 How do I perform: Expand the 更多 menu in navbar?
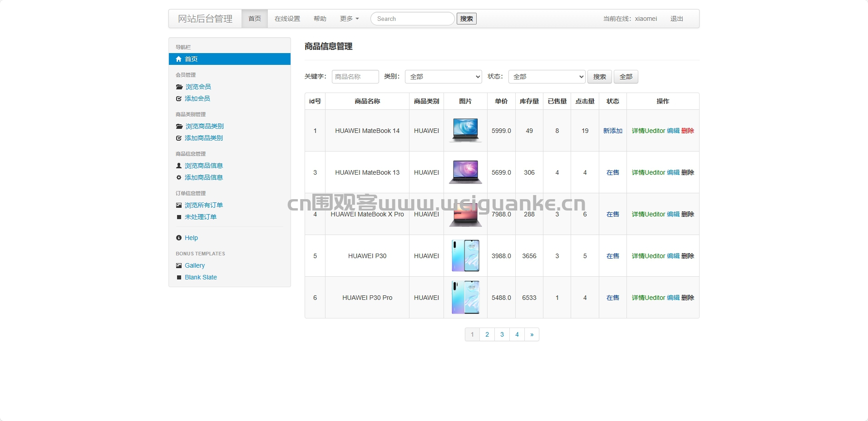pos(349,19)
